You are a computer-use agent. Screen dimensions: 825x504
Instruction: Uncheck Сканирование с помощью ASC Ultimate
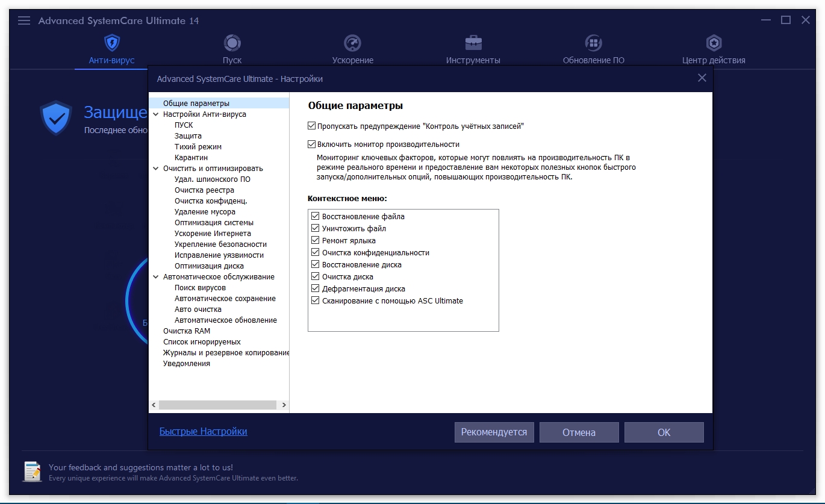coord(315,300)
